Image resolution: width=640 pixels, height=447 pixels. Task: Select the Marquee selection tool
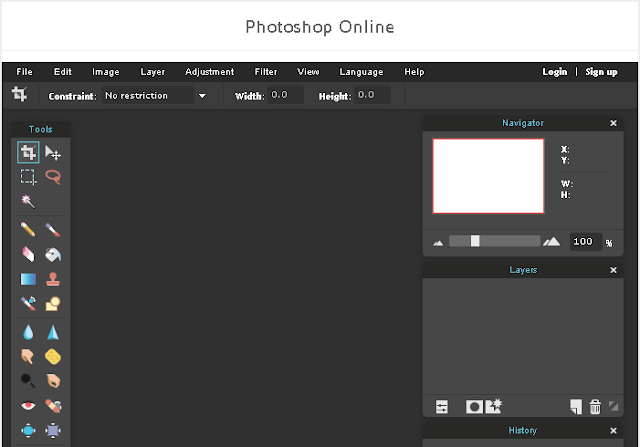coord(28,177)
